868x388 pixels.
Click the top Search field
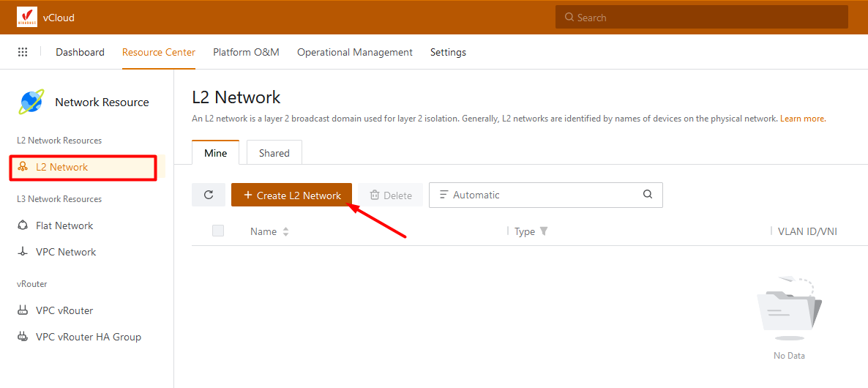[x=701, y=18]
